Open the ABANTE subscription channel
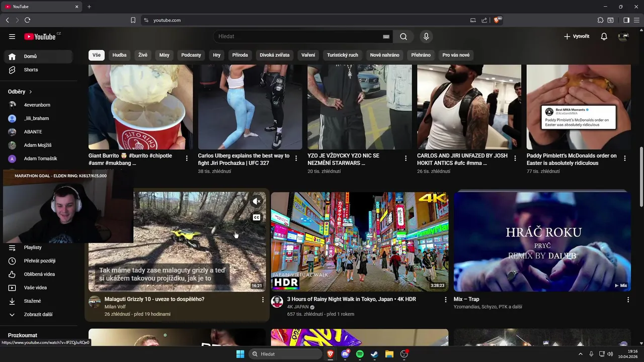The image size is (644, 362). 38,132
